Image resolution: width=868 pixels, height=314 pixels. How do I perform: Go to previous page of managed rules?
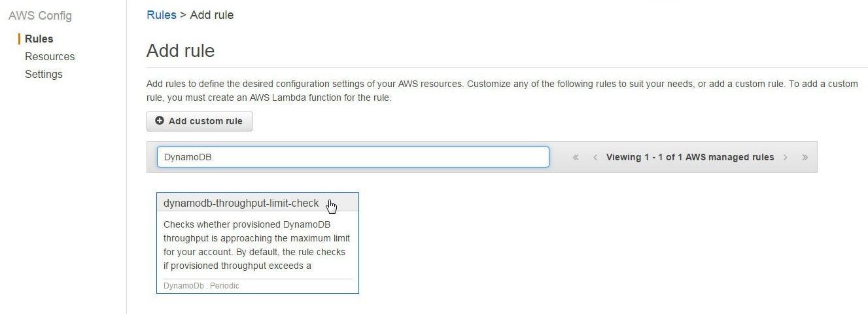click(x=595, y=157)
